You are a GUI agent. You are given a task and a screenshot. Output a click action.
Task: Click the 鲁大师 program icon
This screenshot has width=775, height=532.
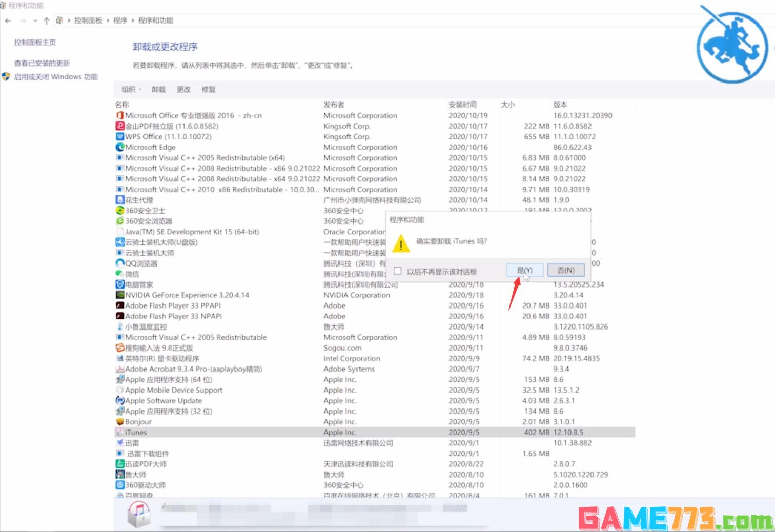[120, 475]
